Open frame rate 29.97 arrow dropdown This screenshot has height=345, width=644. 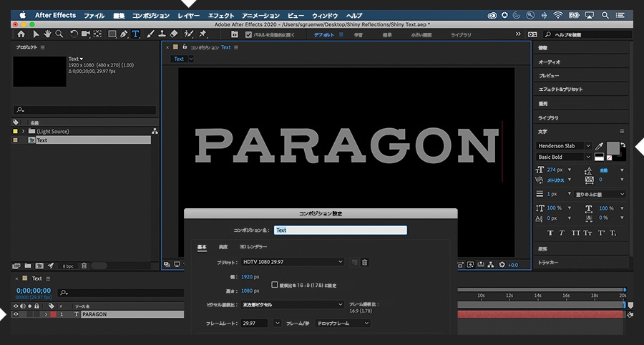pos(278,324)
